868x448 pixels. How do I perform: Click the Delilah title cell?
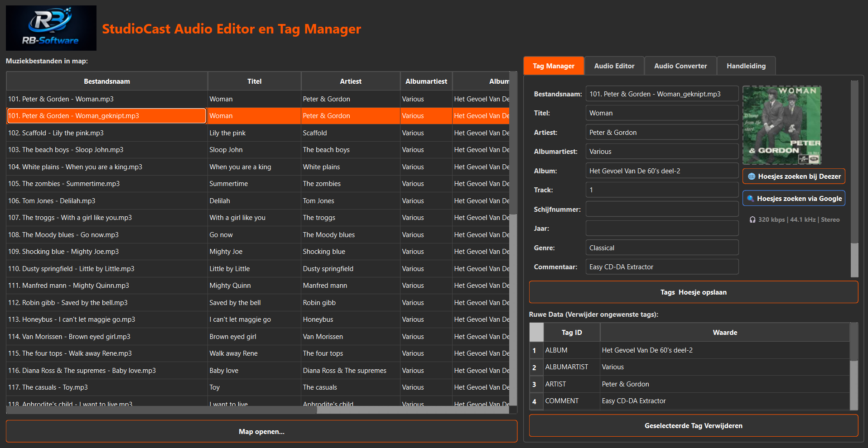[255, 201]
